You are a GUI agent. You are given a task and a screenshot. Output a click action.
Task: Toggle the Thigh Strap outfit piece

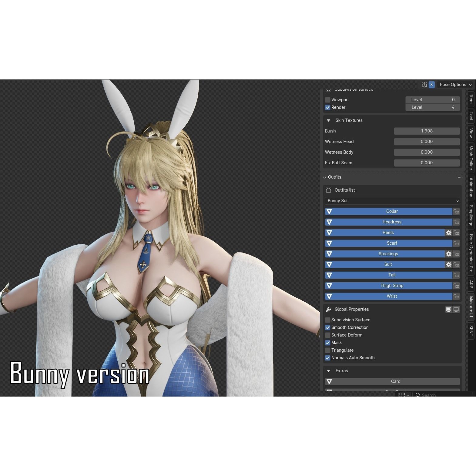388,286
